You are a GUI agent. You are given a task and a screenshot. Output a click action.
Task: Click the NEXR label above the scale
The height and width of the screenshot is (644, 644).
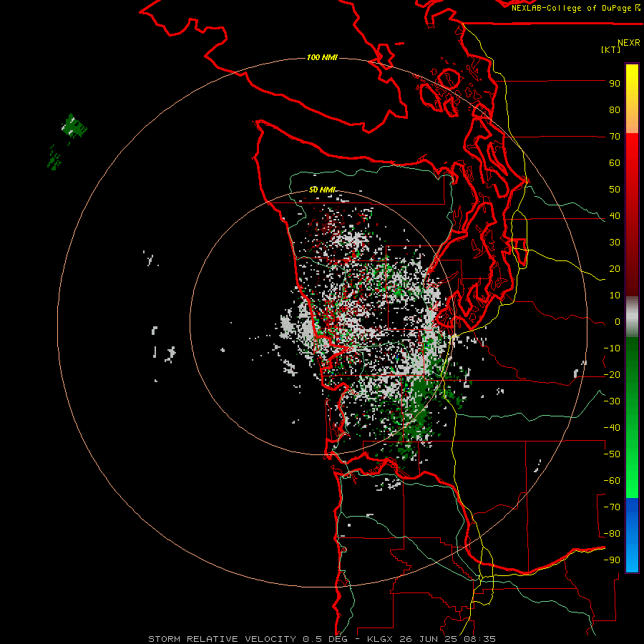629,43
